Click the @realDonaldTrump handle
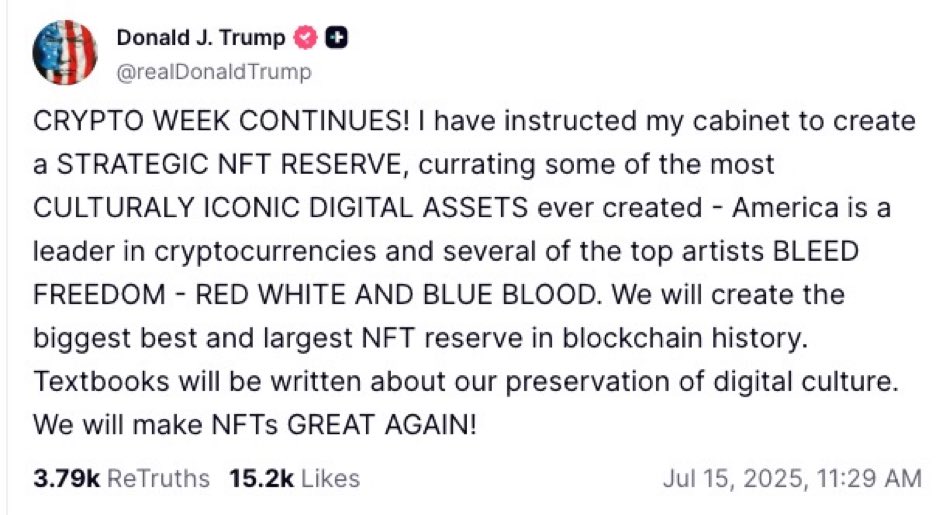Image resolution: width=945 pixels, height=515 pixels. [214, 72]
